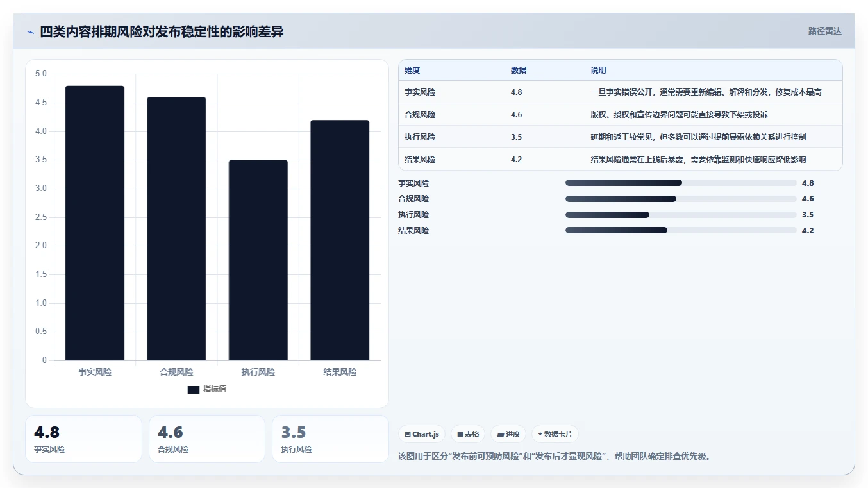The image size is (868, 488).
Task: Select the 数据卡片 tag chip
Action: pyautogui.click(x=555, y=434)
